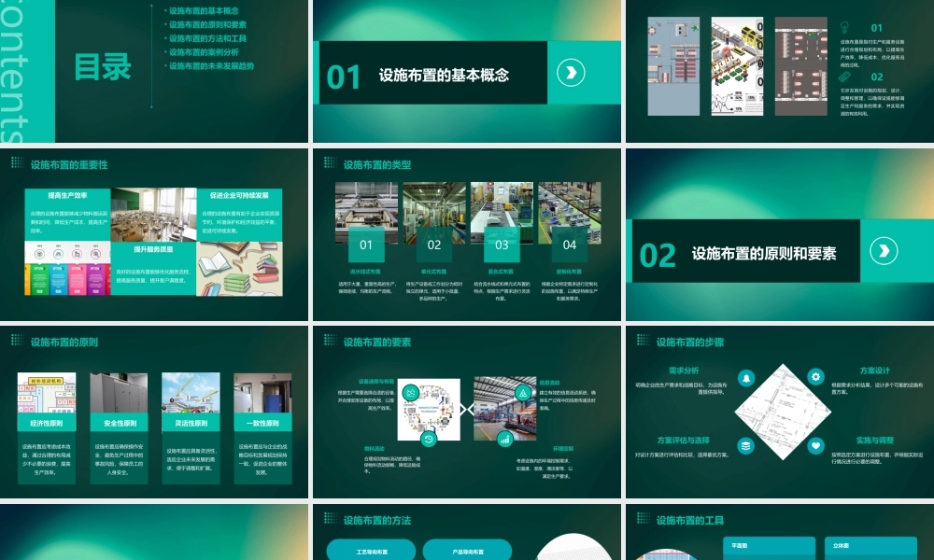Click 设施布置的案例分析 in the contents list
Viewport: 934px width, 560px height.
[204, 51]
